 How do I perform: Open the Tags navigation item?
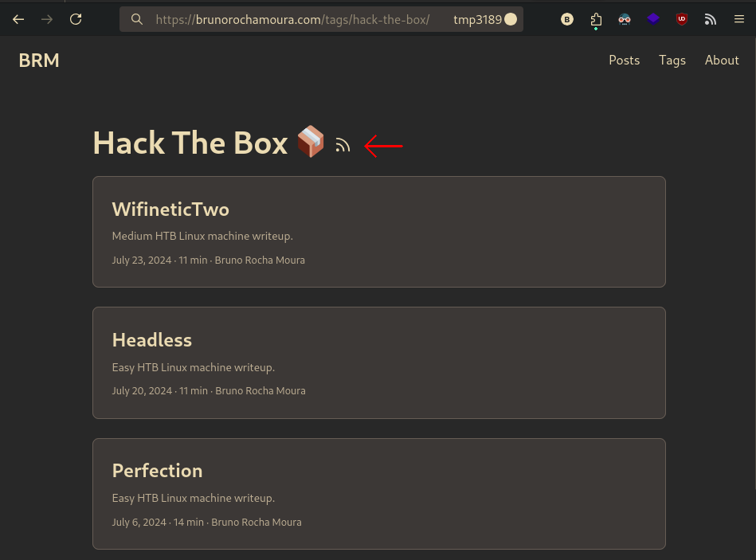pos(672,61)
